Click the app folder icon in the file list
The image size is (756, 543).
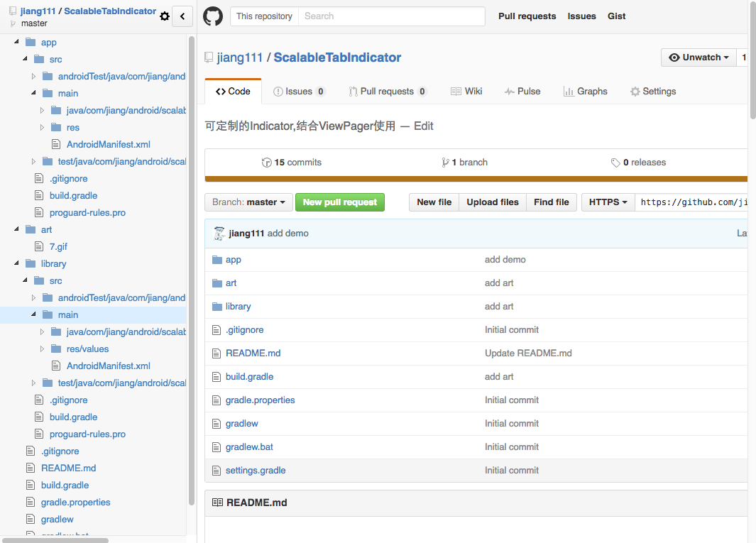click(x=217, y=260)
